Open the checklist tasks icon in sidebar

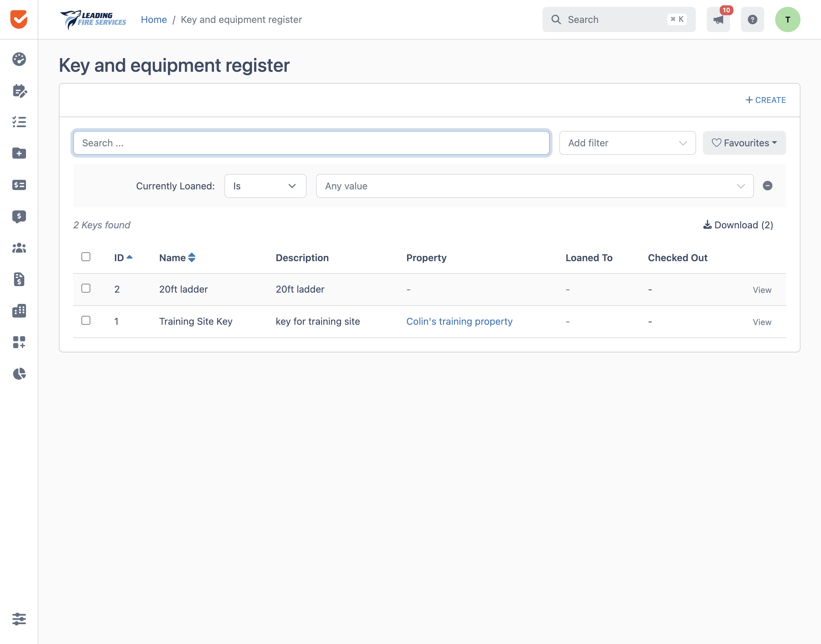[x=19, y=122]
